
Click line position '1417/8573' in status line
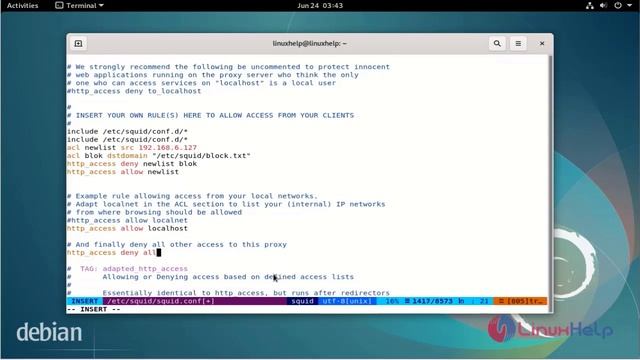432,301
